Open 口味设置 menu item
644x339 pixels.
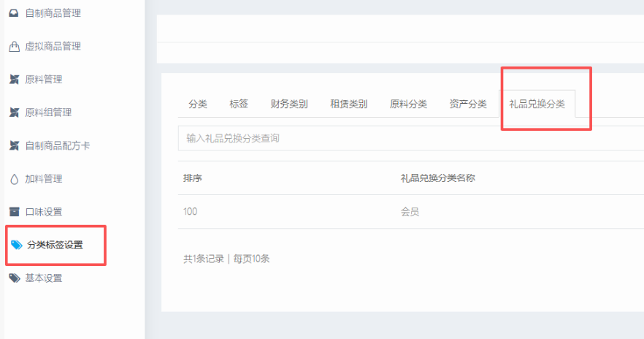click(x=44, y=212)
